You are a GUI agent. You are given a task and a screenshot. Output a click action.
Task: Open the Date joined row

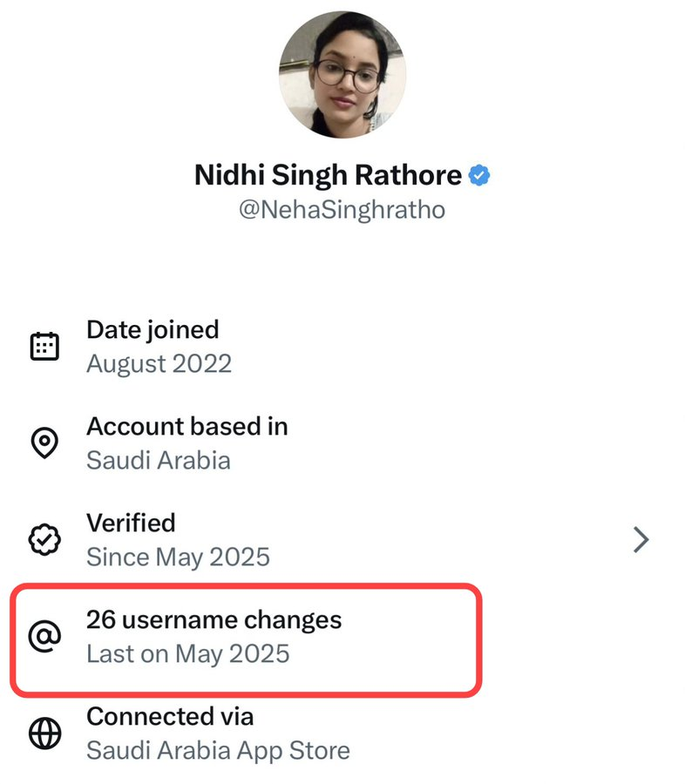pos(342,346)
